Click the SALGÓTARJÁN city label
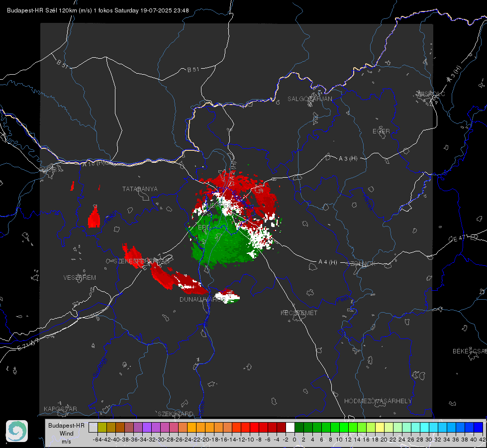Viewport: 487px width, 448px height. [309, 99]
